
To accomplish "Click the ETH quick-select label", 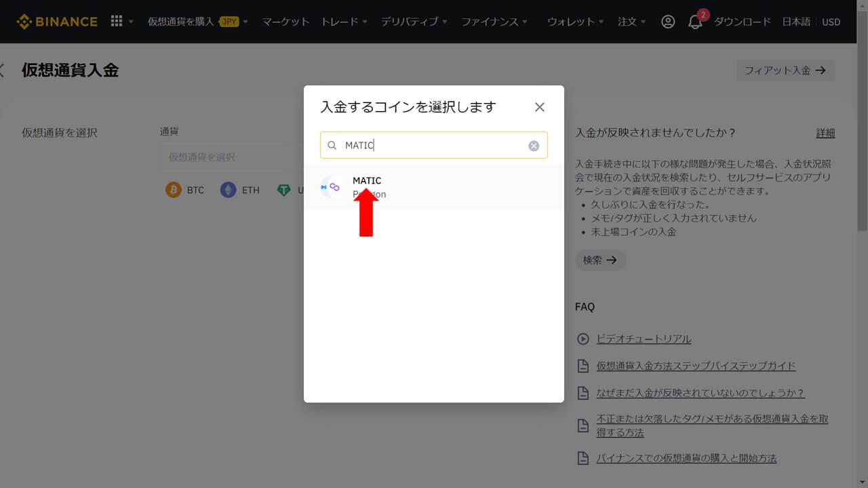I will click(x=251, y=190).
